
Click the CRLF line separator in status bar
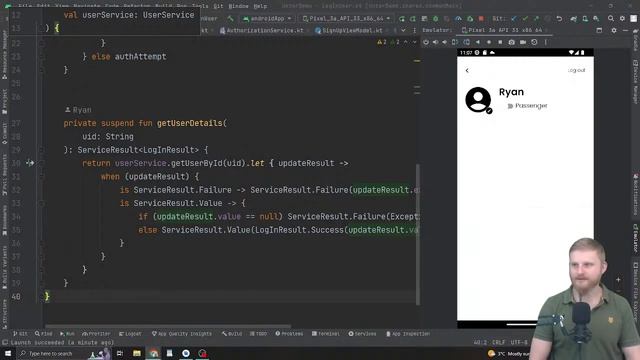[x=499, y=342]
